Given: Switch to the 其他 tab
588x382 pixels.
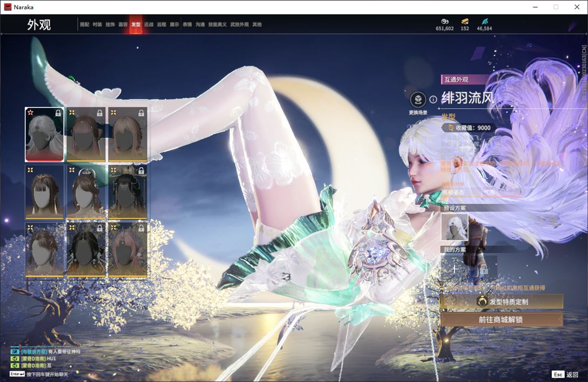Looking at the screenshot, I should (x=257, y=24).
